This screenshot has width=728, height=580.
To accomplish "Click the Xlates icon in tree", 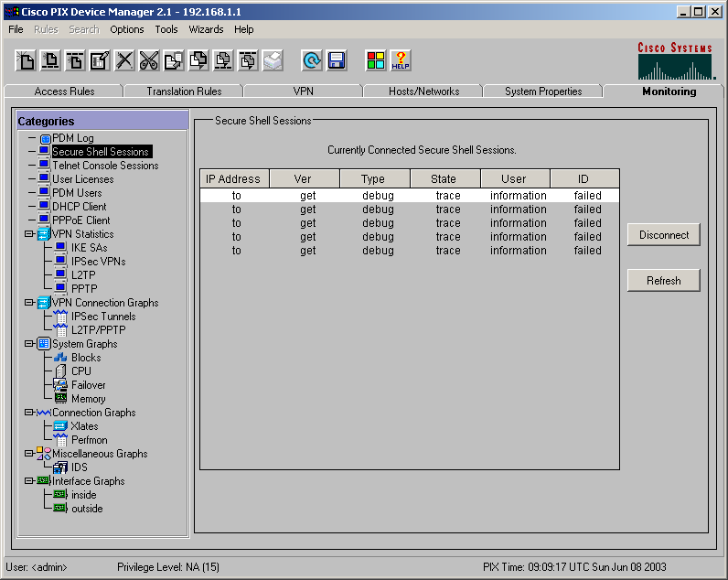I will [60, 425].
